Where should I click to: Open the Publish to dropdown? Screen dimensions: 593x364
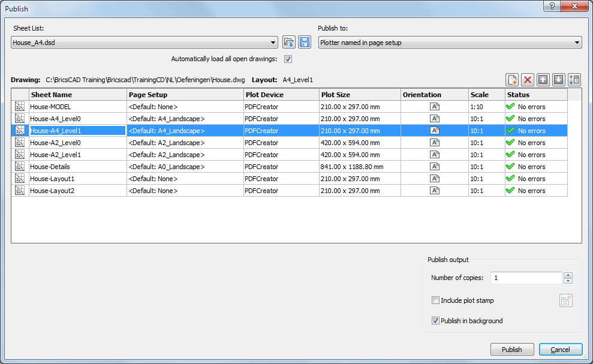coord(577,43)
